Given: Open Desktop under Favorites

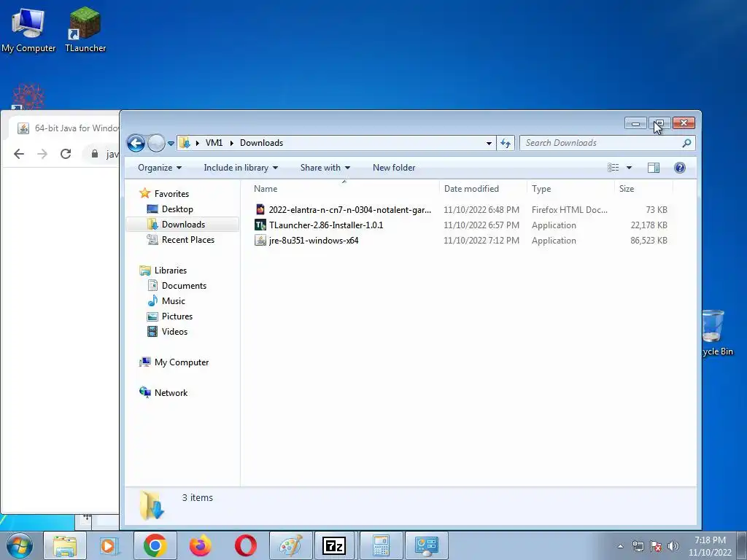Looking at the screenshot, I should tap(177, 209).
